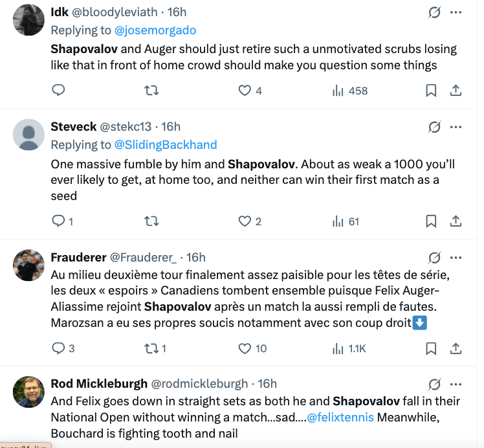
Task: View analytics showing 458 views
Action: coord(349,91)
